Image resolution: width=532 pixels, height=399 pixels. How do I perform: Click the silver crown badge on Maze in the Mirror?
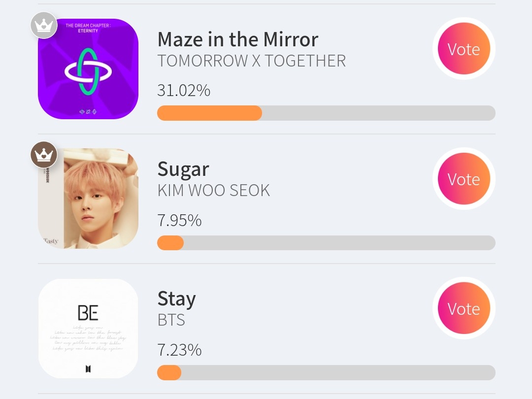tap(44, 25)
